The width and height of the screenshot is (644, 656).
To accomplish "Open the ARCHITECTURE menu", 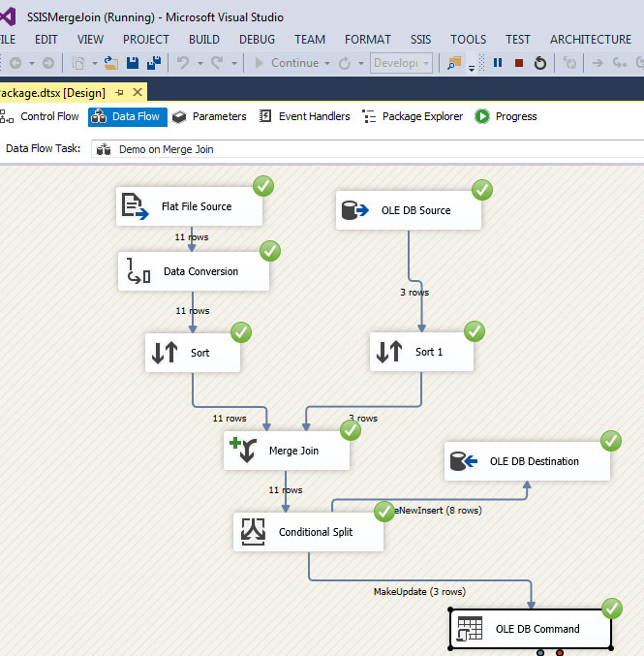I will [x=591, y=40].
